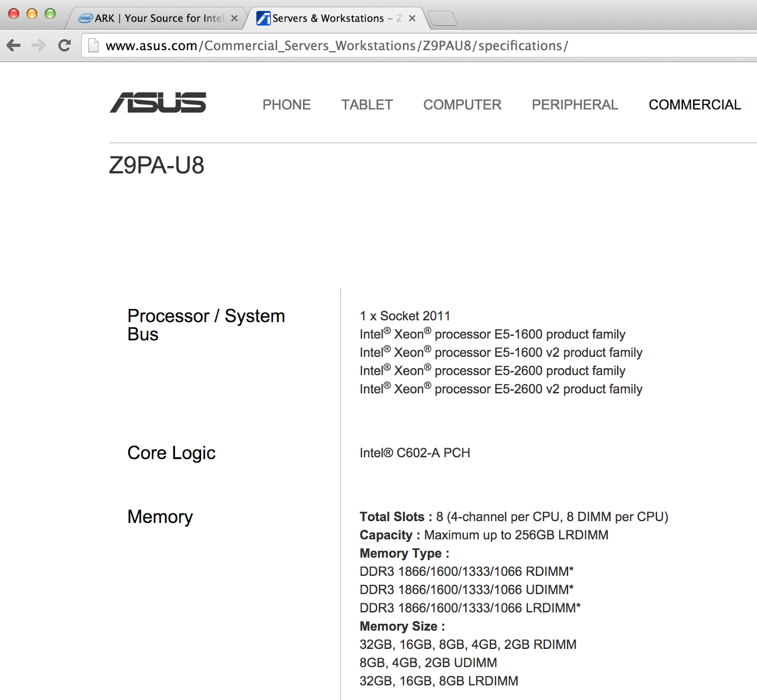Click the DDR3 1866/1600/1333/1066 RDIMM line
Screen dimensions: 757x700
(x=467, y=571)
